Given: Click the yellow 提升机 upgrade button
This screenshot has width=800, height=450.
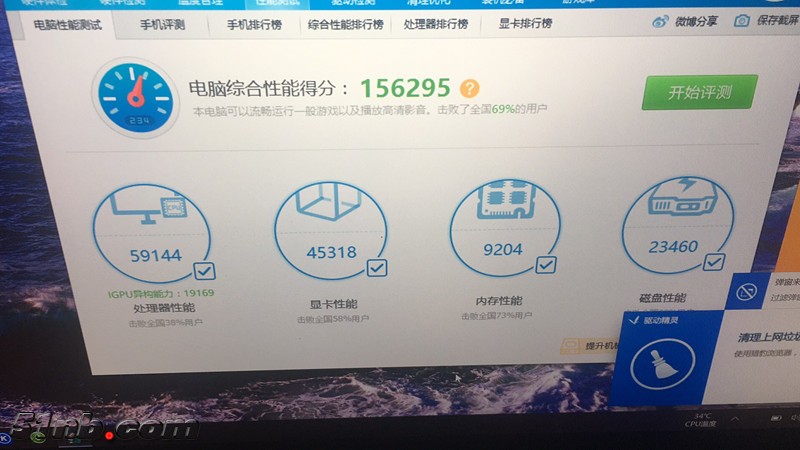Looking at the screenshot, I should click(590, 346).
